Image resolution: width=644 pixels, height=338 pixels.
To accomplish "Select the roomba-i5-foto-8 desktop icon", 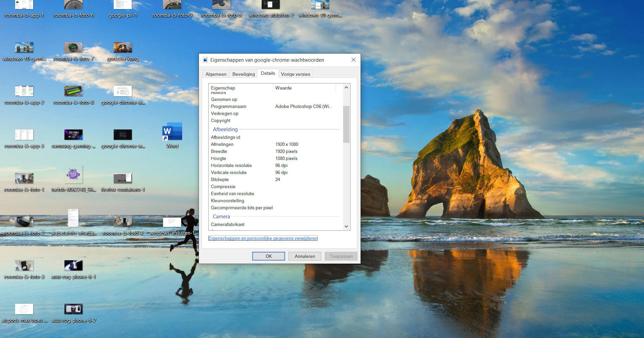I will tap(74, 95).
